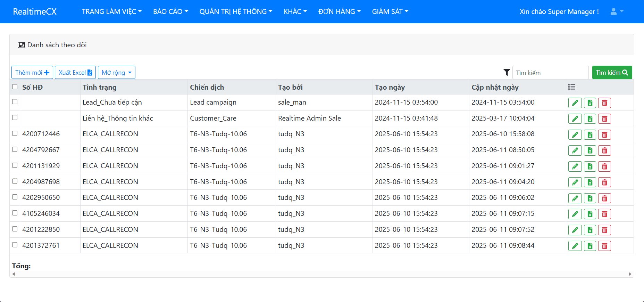Export the Customer_Care row to Excel

click(590, 119)
